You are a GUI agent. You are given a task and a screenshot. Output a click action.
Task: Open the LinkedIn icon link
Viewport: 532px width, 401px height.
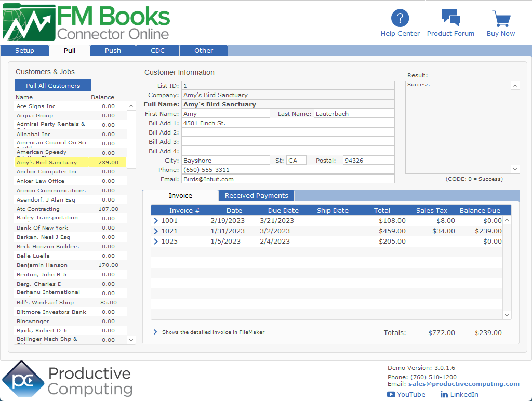pos(444,394)
